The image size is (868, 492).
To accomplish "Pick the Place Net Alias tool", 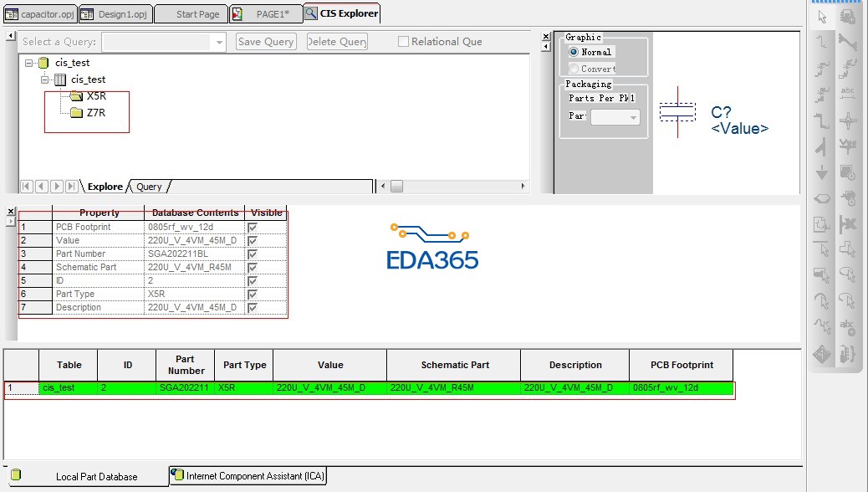I will (x=848, y=94).
